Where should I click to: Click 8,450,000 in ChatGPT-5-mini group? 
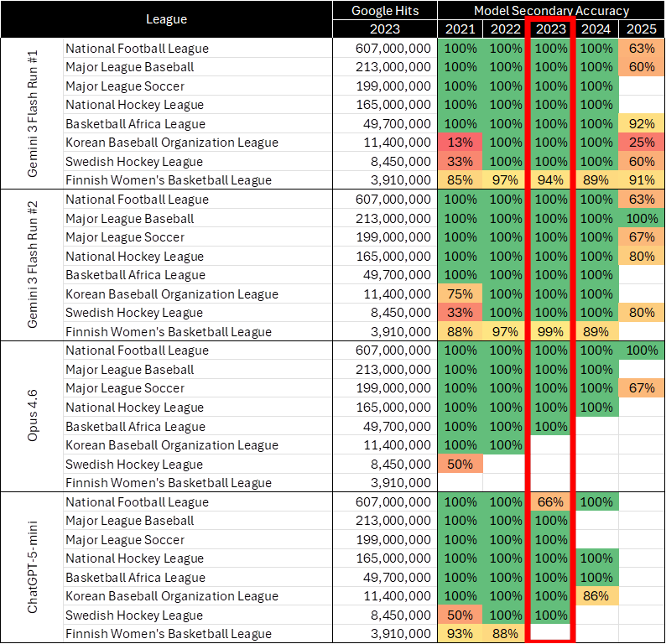pos(401,615)
